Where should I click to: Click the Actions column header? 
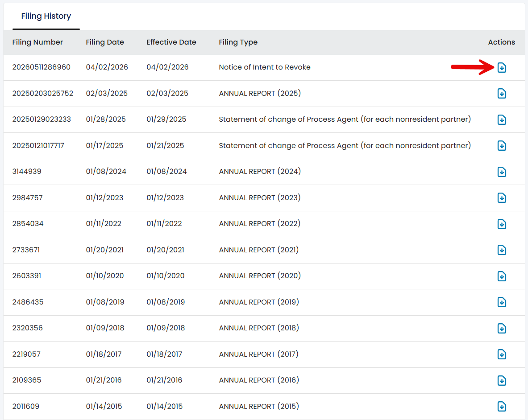click(x=501, y=42)
